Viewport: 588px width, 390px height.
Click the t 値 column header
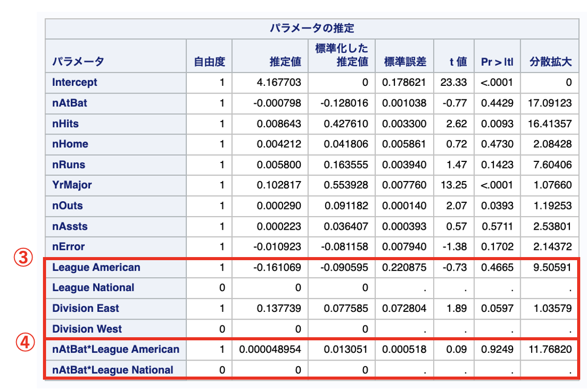[458, 62]
